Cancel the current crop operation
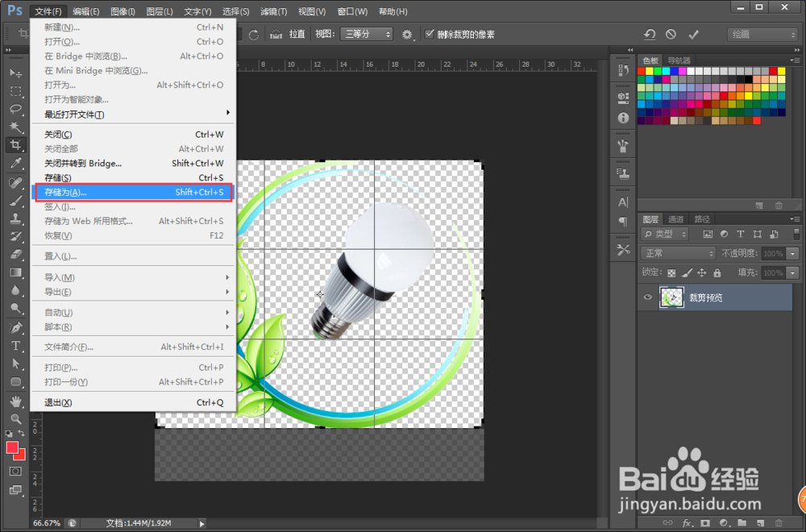This screenshot has width=806, height=532. (x=671, y=34)
